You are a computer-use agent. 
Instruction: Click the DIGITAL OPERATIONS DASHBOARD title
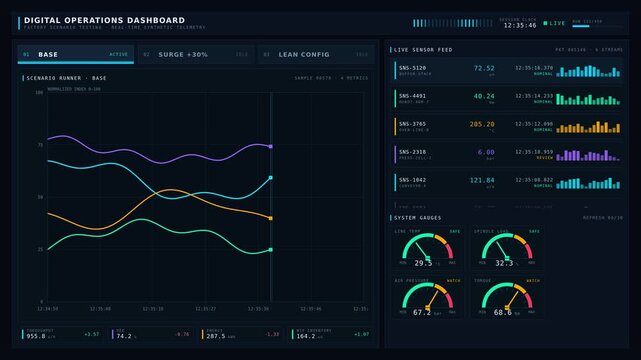click(x=104, y=20)
